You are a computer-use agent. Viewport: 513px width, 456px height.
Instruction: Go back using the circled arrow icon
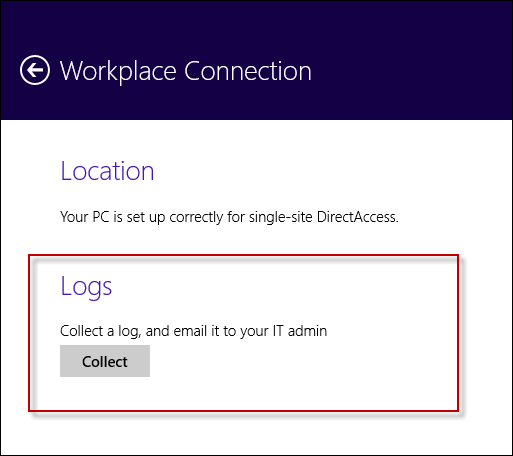click(x=35, y=70)
